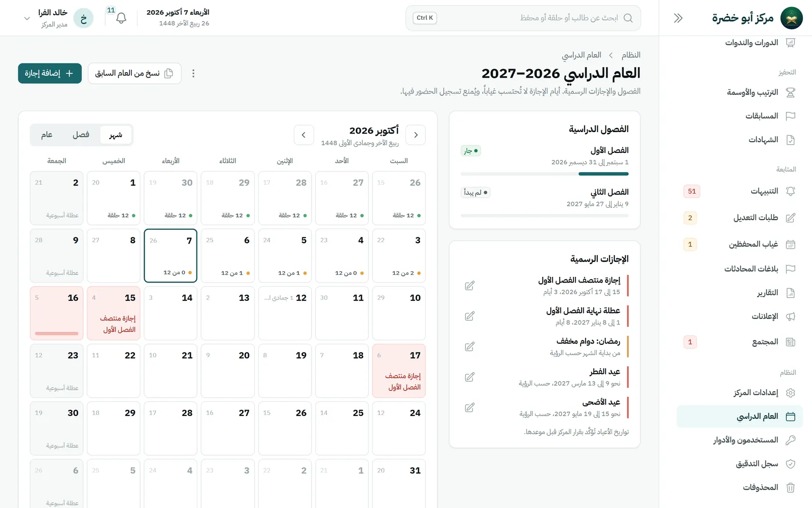Click الفصل الثاني progress bar
812x508 pixels.
tap(545, 216)
